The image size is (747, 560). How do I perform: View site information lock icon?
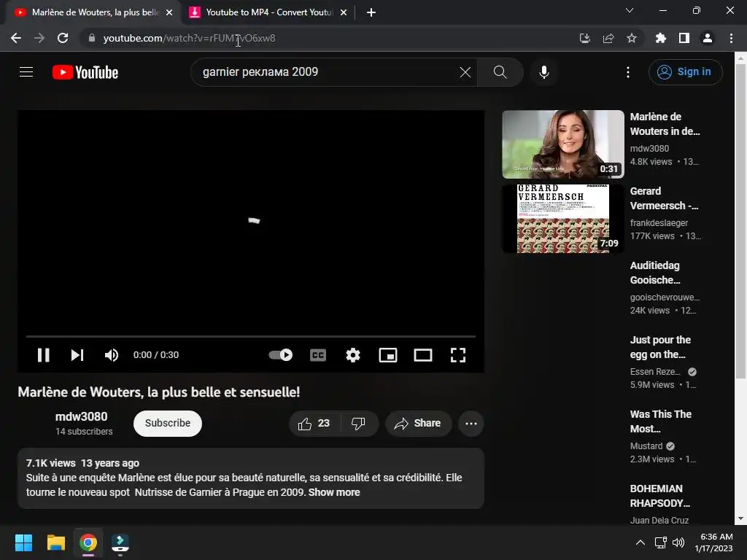pyautogui.click(x=92, y=38)
